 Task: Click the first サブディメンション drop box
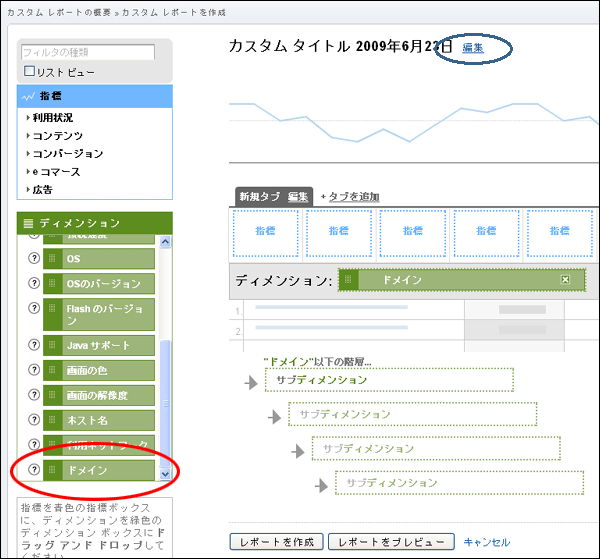pyautogui.click(x=389, y=380)
